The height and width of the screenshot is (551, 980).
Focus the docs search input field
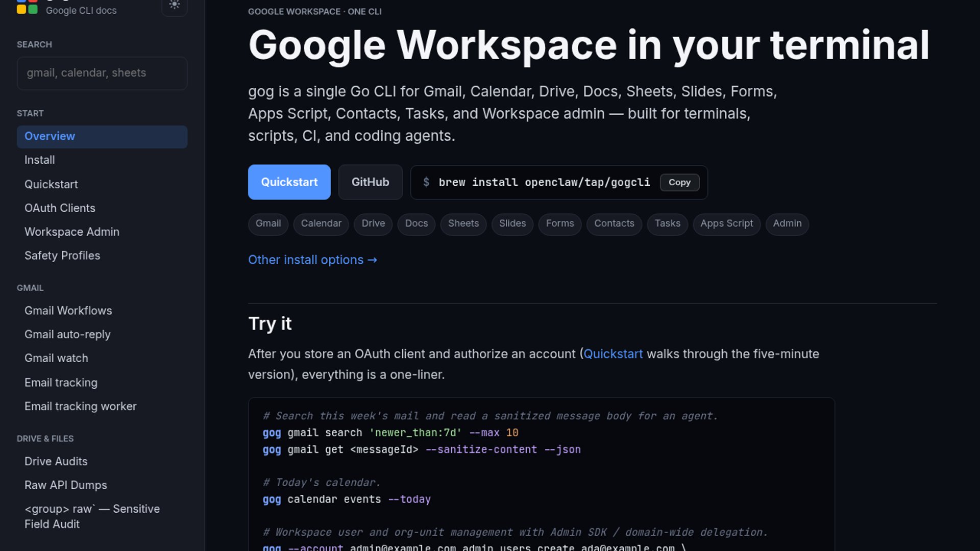click(102, 73)
